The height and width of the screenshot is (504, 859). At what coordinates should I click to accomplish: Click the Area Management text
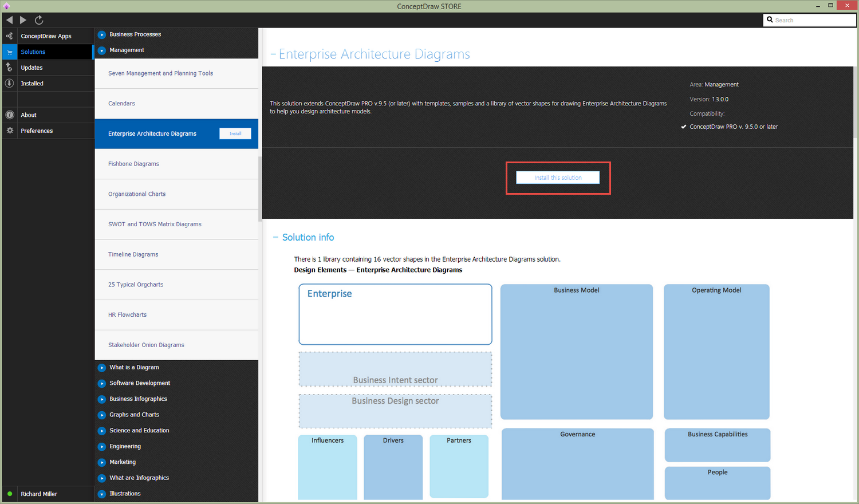(x=714, y=84)
